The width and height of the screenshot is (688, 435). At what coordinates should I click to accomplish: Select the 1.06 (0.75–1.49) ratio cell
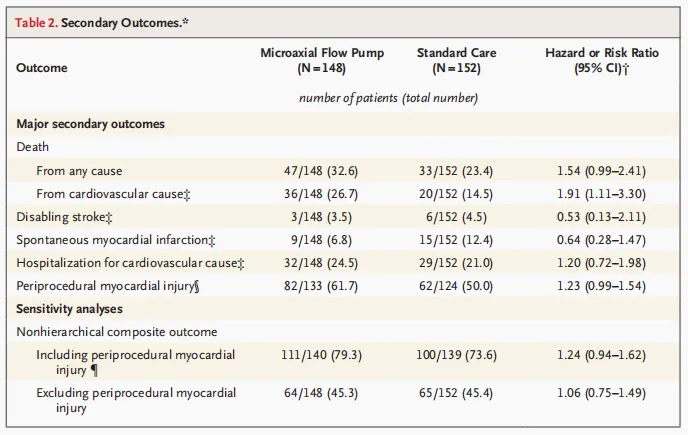(600, 393)
